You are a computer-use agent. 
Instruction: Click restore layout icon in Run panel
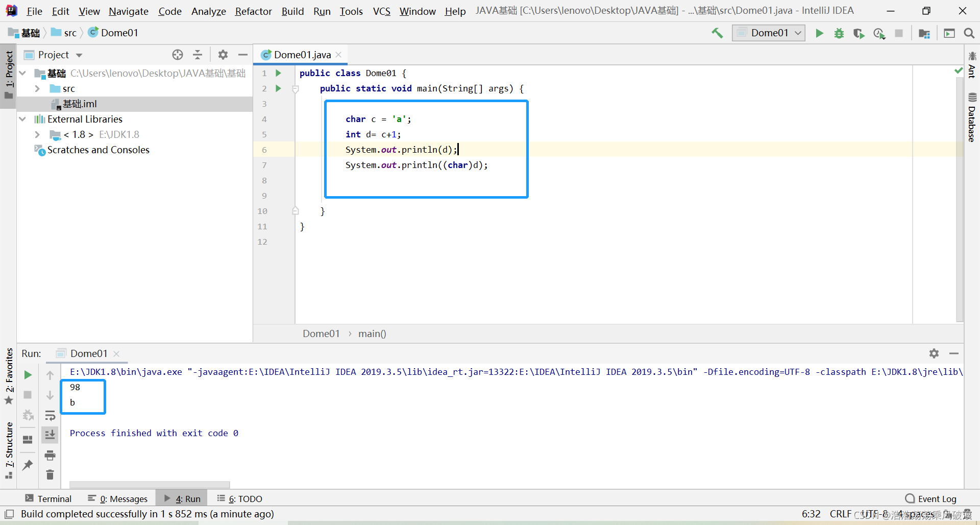(x=28, y=440)
